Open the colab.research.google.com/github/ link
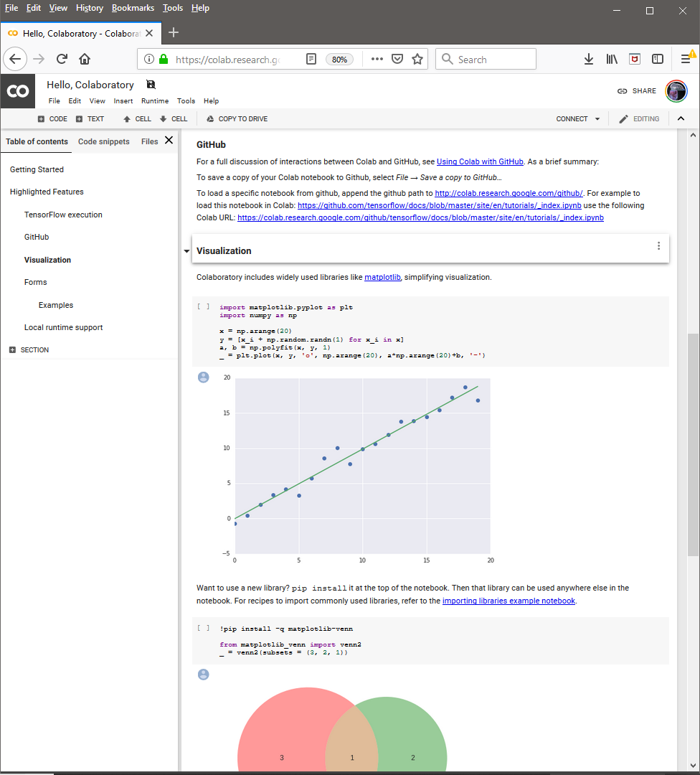 pyautogui.click(x=509, y=193)
